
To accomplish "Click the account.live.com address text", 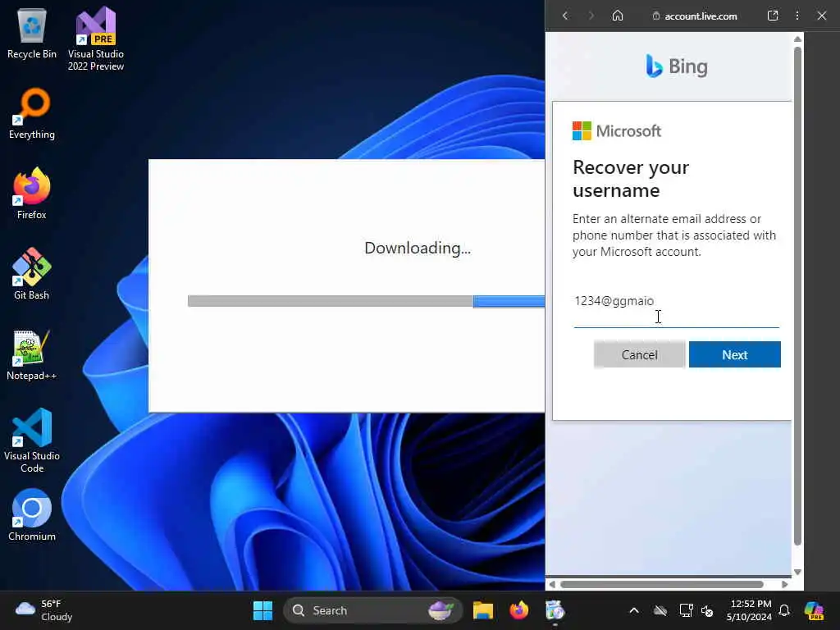I will coord(701,16).
